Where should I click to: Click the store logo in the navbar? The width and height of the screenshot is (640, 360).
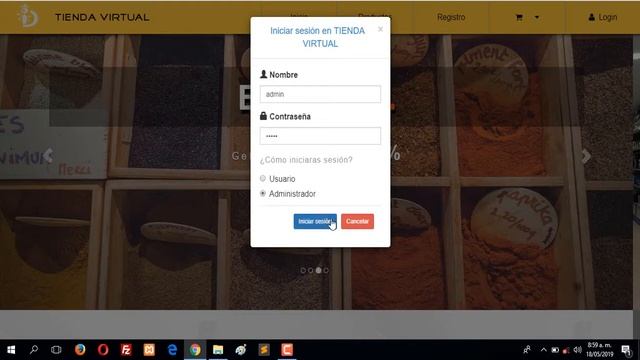(28, 16)
